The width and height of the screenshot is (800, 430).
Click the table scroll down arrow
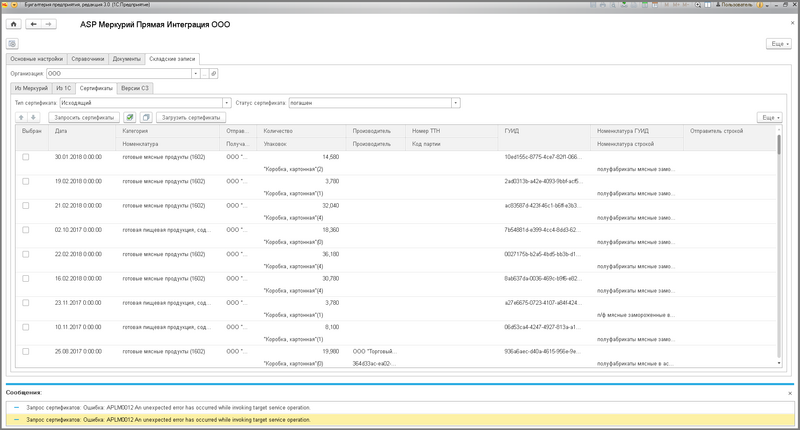779,363
